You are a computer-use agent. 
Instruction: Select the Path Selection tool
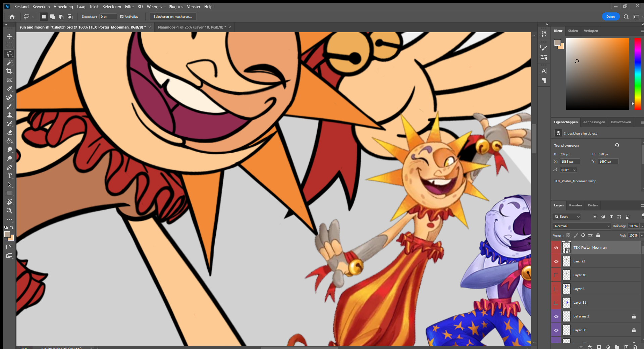coord(9,185)
